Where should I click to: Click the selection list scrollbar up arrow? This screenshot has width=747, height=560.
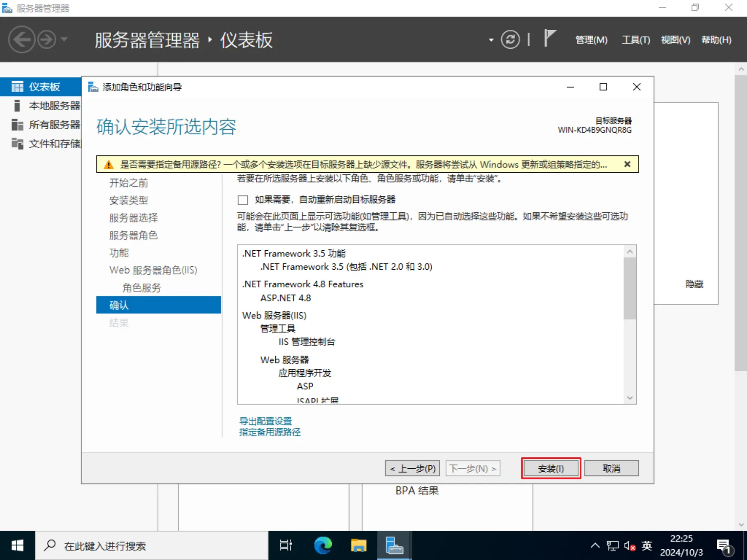point(630,252)
